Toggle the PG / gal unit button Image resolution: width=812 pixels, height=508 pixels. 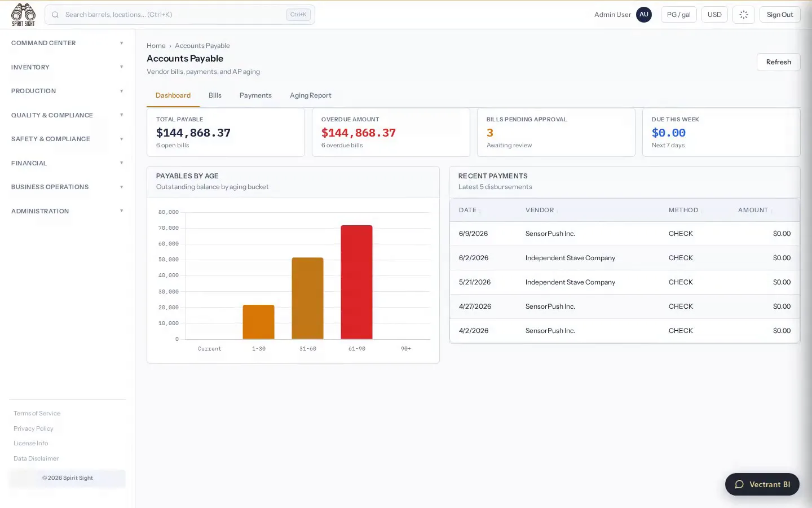pos(678,15)
